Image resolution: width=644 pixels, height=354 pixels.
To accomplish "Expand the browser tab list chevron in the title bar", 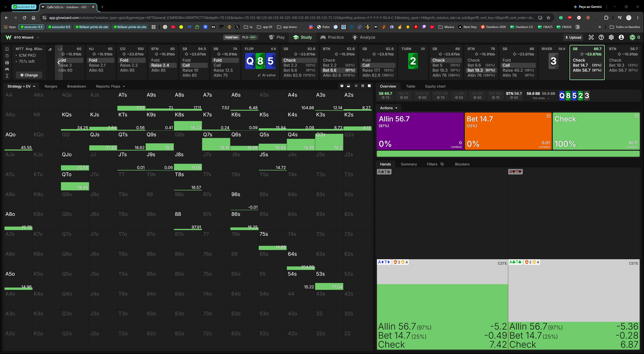I will coord(6,7).
